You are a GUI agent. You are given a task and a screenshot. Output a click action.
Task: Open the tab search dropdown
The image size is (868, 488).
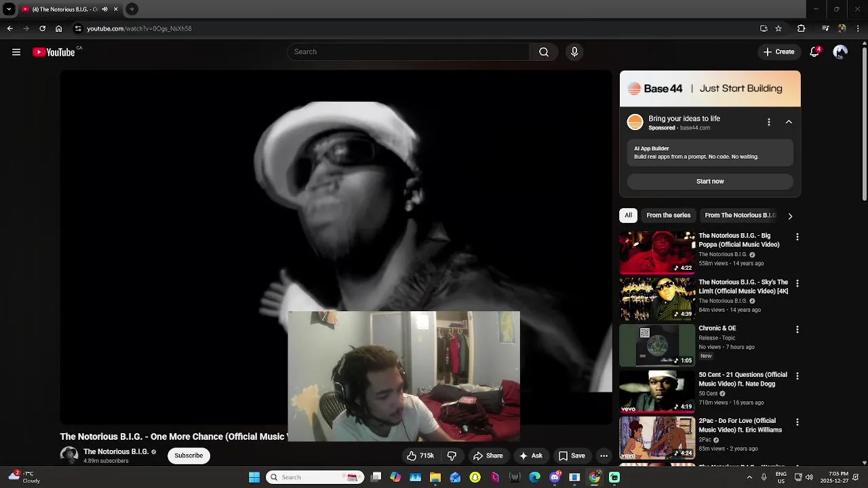click(x=9, y=9)
